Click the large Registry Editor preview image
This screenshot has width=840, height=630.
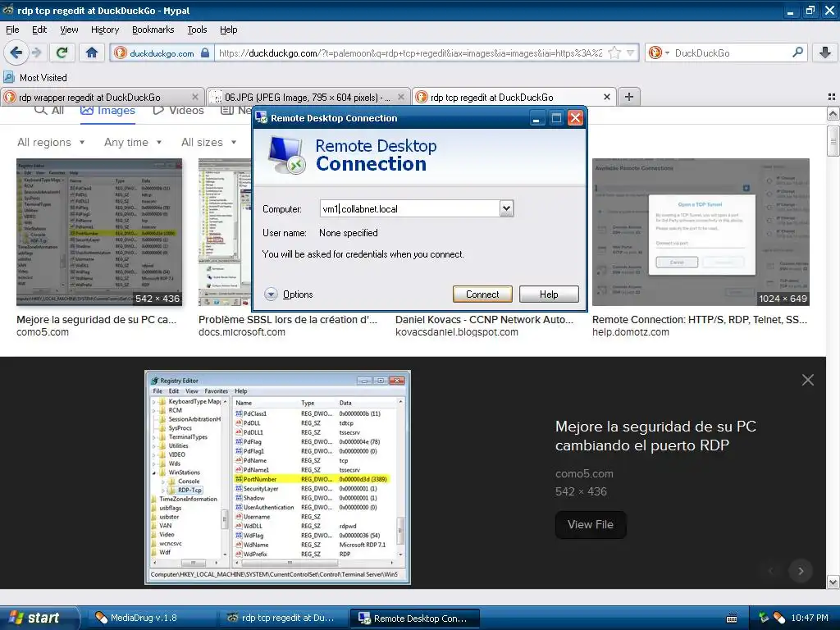click(277, 477)
